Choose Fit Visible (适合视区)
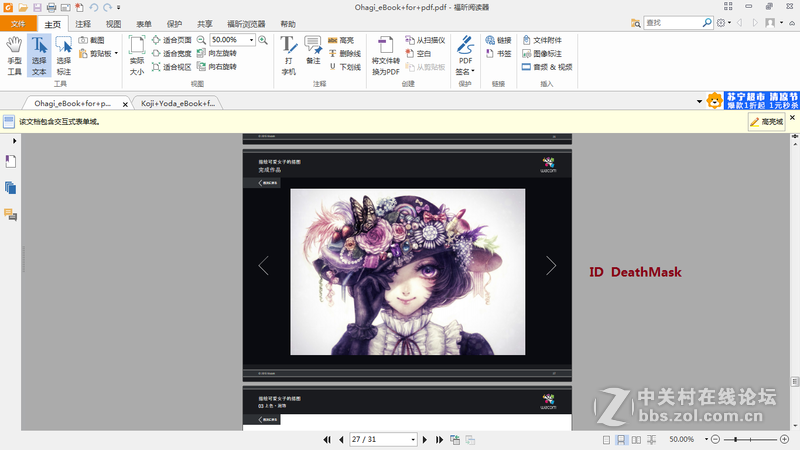 pos(171,67)
